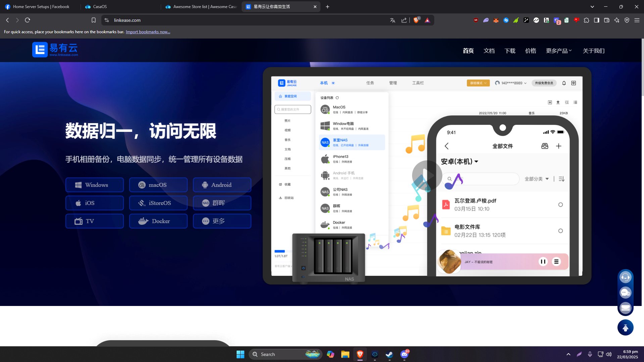Image resolution: width=644 pixels, height=362 pixels.
Task: Open the chat bubble contact icon
Action: pos(625,293)
